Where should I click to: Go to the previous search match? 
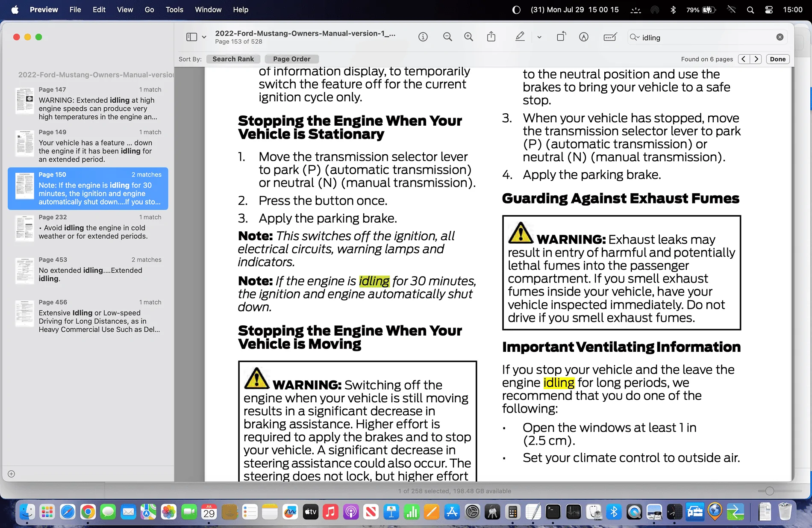(744, 59)
